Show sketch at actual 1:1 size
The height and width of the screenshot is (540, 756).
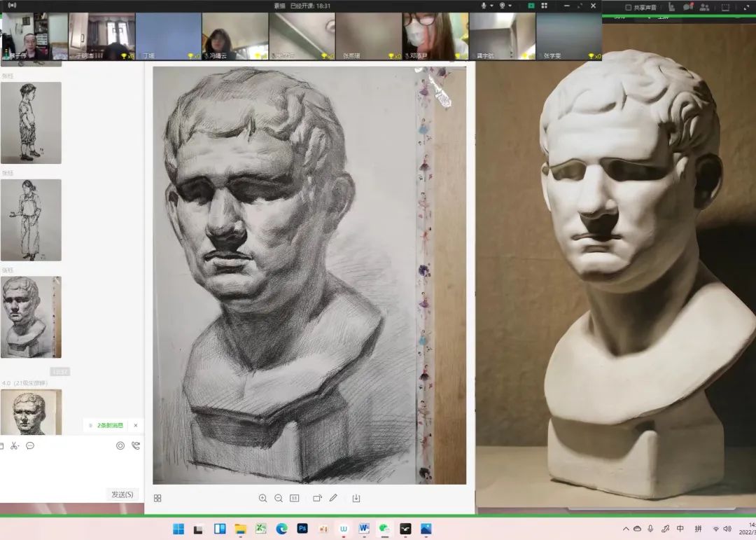[295, 498]
